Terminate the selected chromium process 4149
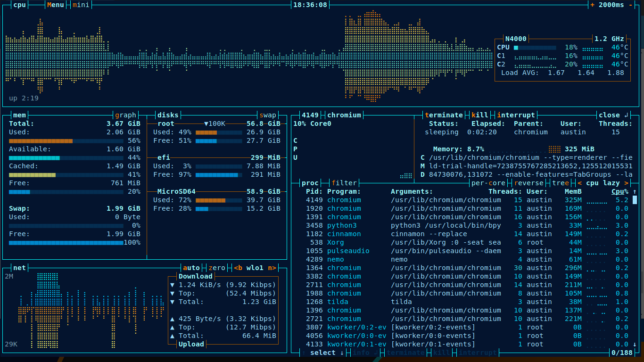 point(444,115)
